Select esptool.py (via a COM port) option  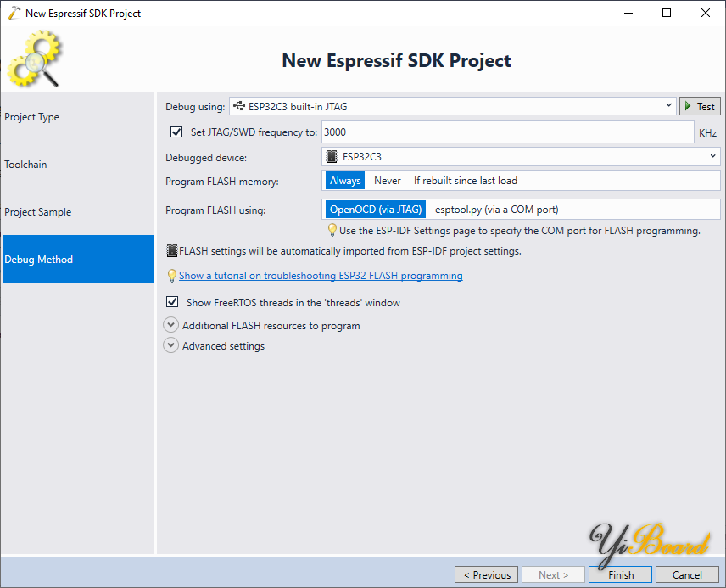[x=496, y=210]
